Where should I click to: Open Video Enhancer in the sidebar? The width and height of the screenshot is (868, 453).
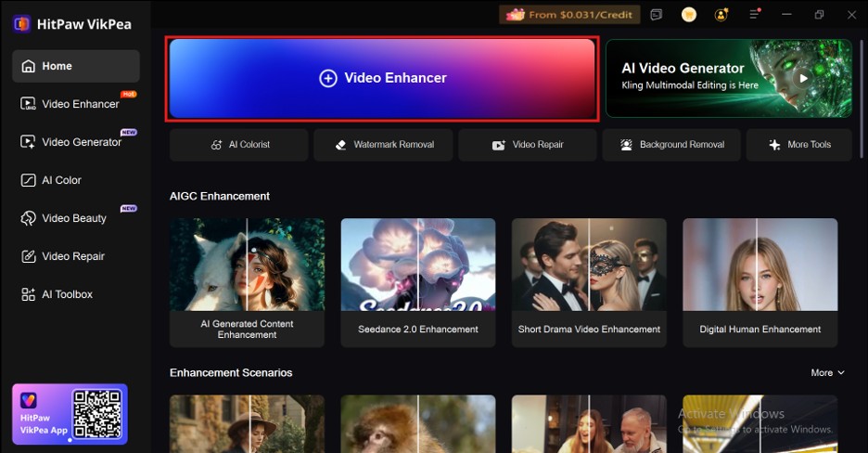tap(76, 104)
